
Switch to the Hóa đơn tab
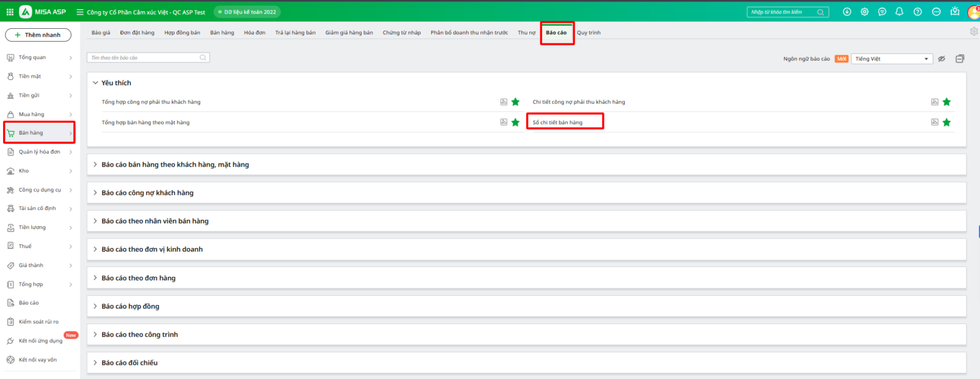point(254,32)
